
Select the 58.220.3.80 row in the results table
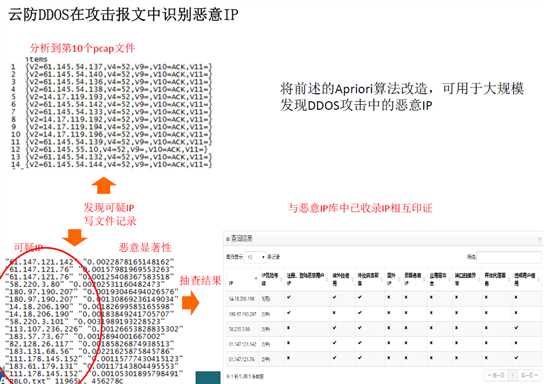point(383,328)
